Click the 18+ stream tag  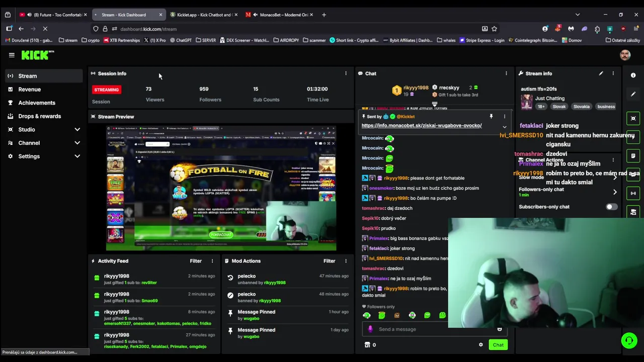tap(541, 107)
